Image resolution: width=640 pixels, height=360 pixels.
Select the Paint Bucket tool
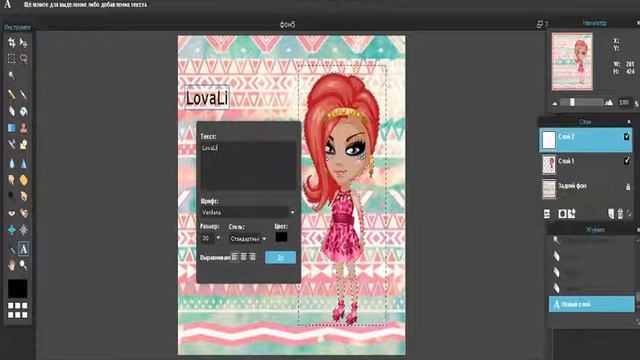point(24,111)
